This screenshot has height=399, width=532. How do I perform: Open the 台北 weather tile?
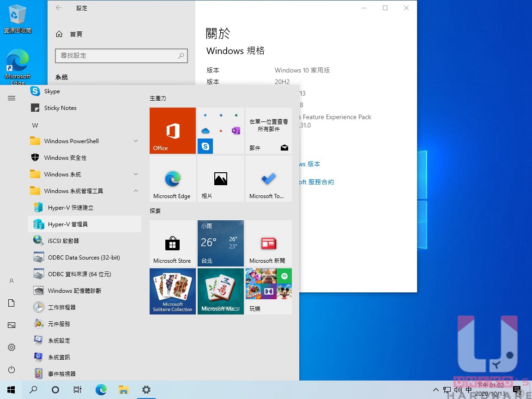point(221,243)
